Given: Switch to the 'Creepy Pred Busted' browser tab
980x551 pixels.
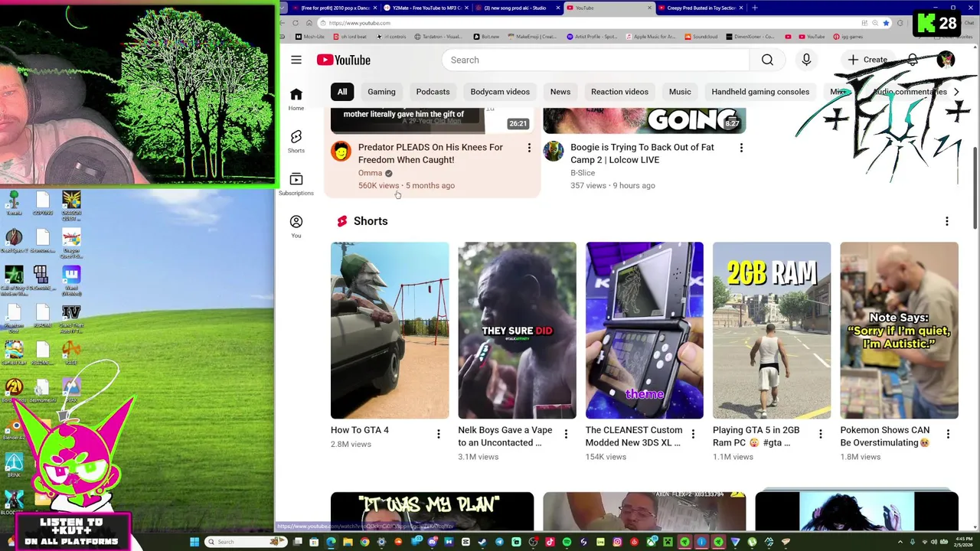Looking at the screenshot, I should pos(701,8).
